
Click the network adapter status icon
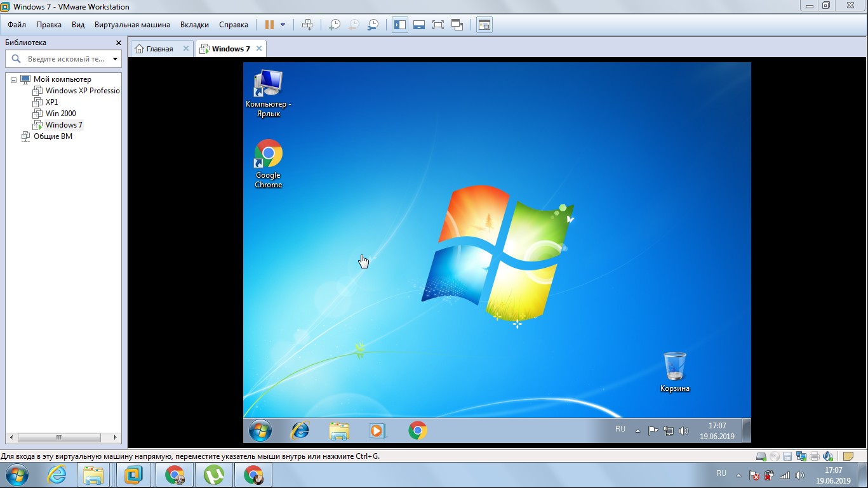801,456
